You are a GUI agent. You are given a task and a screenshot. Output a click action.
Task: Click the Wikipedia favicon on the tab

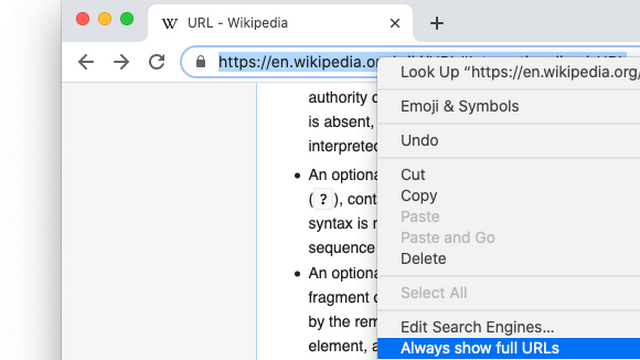pos(169,23)
